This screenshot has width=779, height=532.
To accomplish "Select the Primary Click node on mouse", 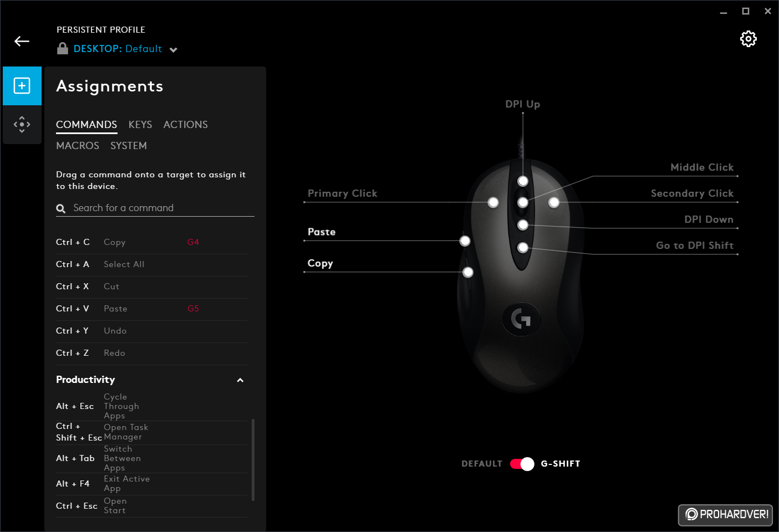I will pos(493,203).
